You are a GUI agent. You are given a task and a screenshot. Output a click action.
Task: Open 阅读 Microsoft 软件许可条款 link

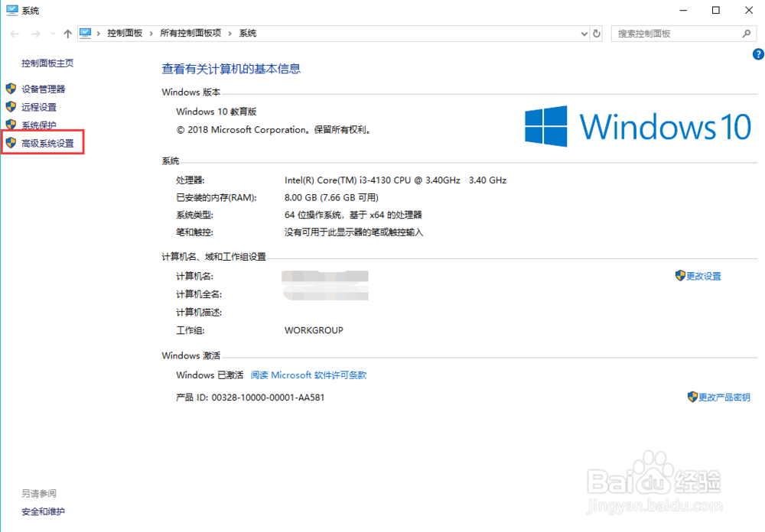(x=308, y=375)
